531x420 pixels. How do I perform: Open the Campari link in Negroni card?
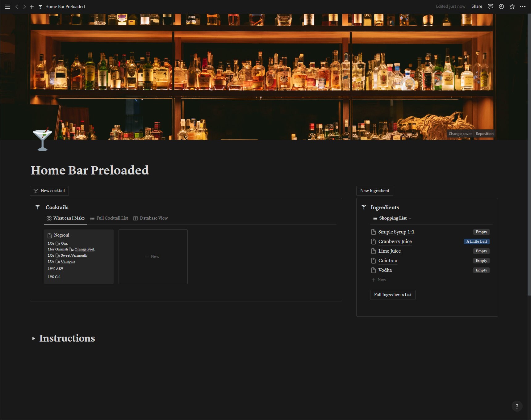[x=65, y=261]
